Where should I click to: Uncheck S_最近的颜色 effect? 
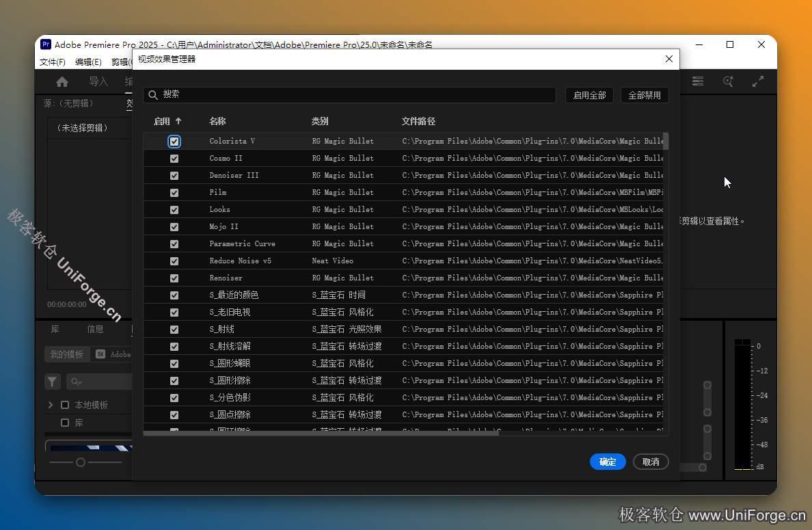[174, 295]
